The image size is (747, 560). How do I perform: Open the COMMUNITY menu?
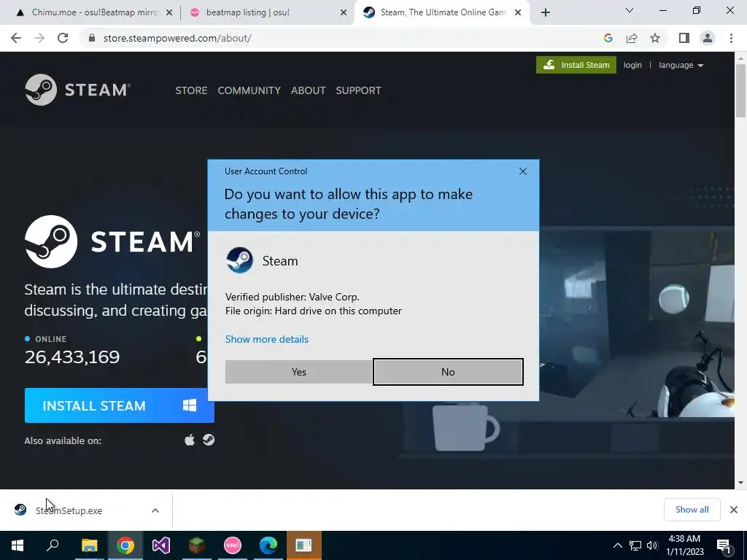coord(249,90)
